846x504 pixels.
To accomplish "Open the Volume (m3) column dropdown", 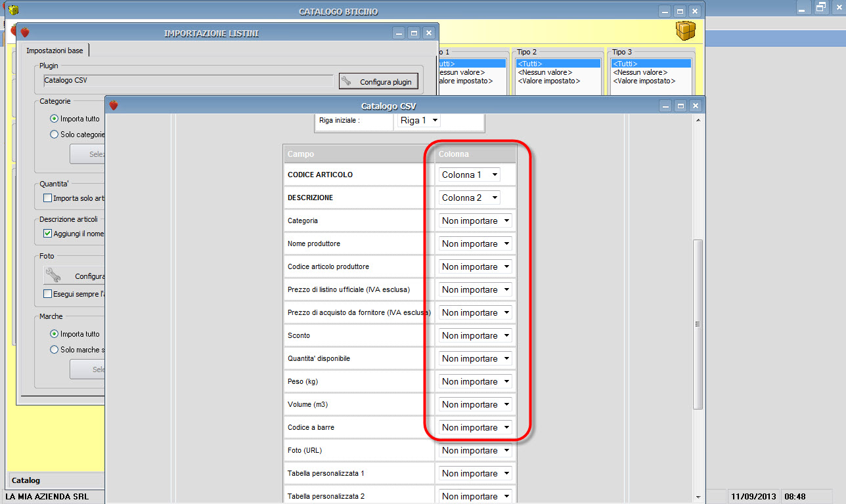I will pyautogui.click(x=475, y=404).
